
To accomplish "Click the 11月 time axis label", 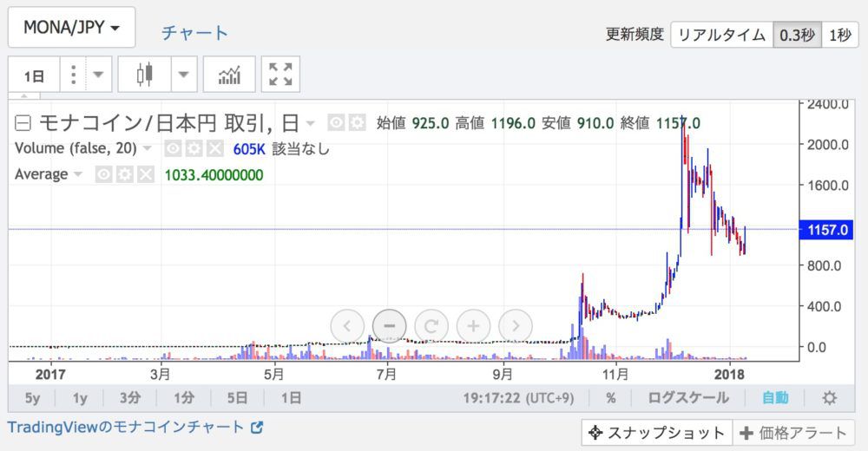I will [x=615, y=375].
